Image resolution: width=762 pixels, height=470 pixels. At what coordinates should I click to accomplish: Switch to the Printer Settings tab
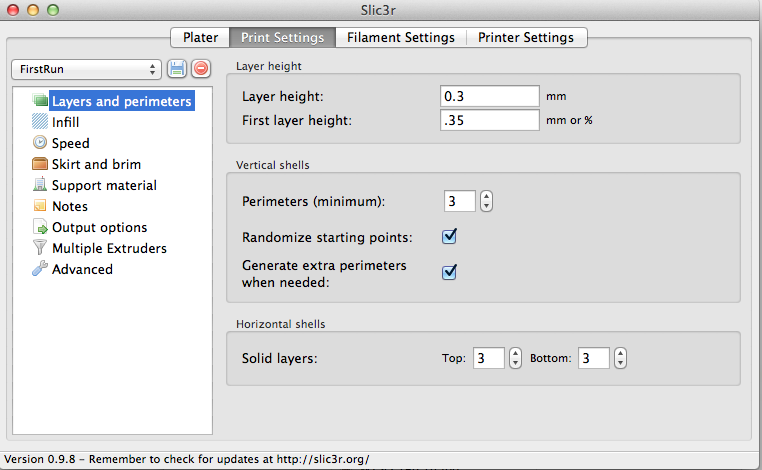click(x=526, y=37)
